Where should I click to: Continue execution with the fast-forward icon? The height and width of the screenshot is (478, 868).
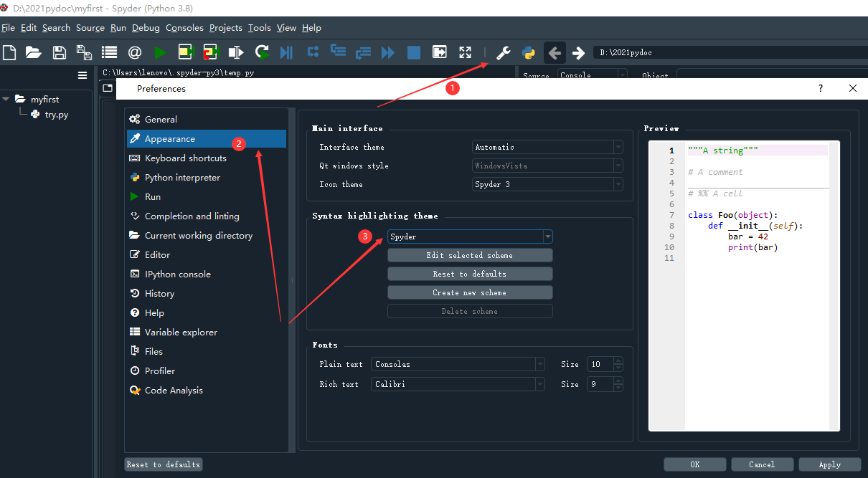coord(388,52)
